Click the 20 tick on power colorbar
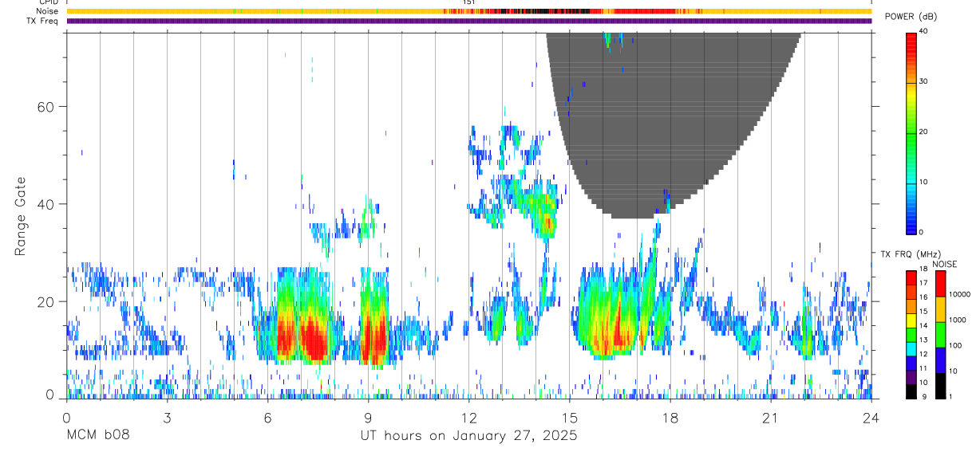Image resolution: width=980 pixels, height=452 pixels. tap(924, 132)
